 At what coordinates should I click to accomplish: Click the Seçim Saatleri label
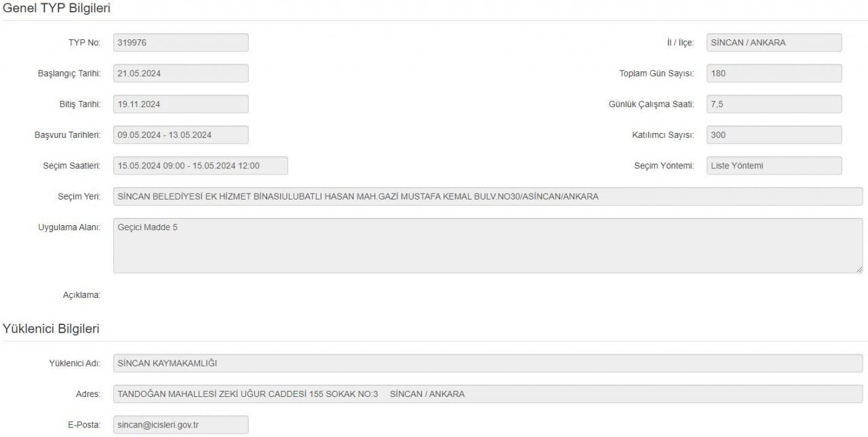[x=72, y=166]
